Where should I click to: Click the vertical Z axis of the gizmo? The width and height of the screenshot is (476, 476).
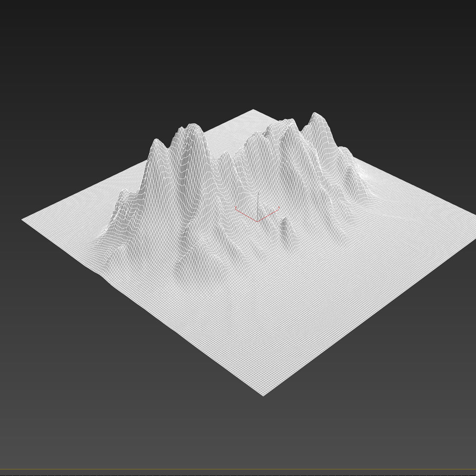[258, 207]
